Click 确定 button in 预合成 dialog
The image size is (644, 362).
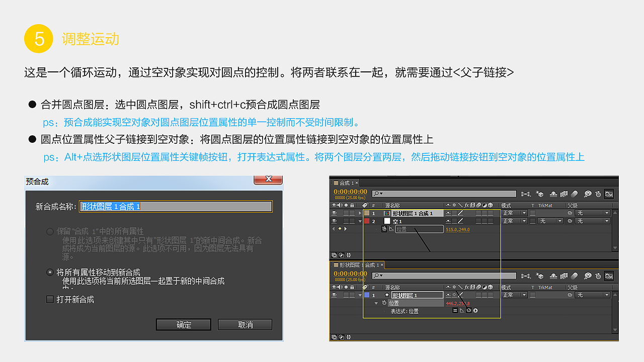point(184,324)
